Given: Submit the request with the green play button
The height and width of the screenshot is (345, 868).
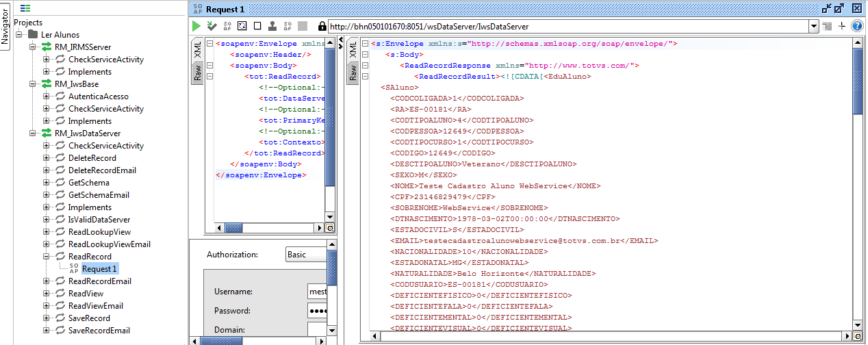Looking at the screenshot, I should [x=197, y=26].
